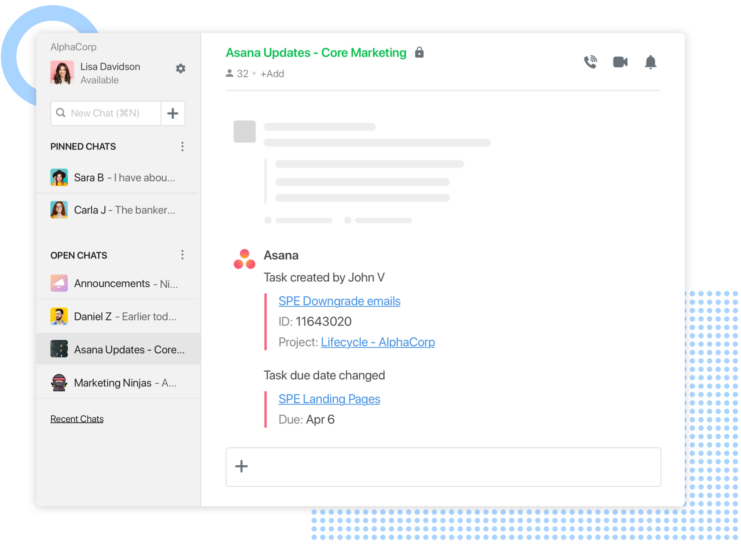Click the plus button next to New Chat
Screen dimensions: 741x560
(x=173, y=113)
